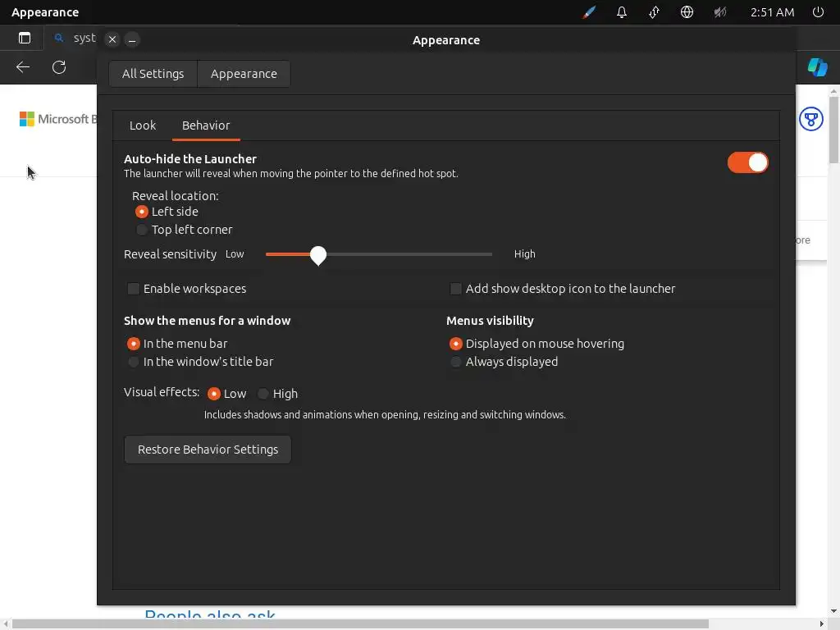Click the horizontal scrollbar at bottom
840x630 pixels.
coord(361,624)
